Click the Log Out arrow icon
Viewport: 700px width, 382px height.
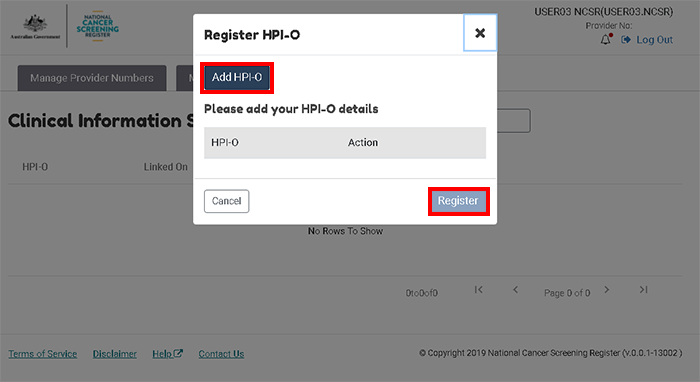626,40
